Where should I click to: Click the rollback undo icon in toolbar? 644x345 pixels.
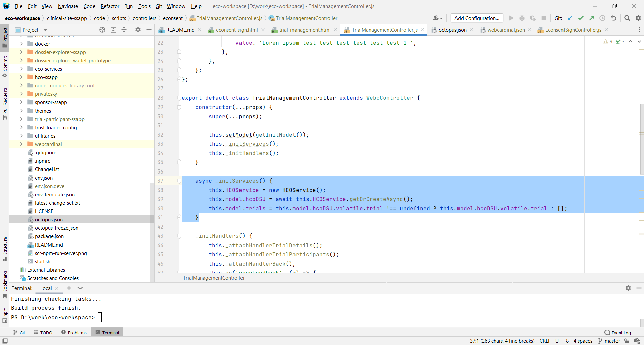pos(613,18)
